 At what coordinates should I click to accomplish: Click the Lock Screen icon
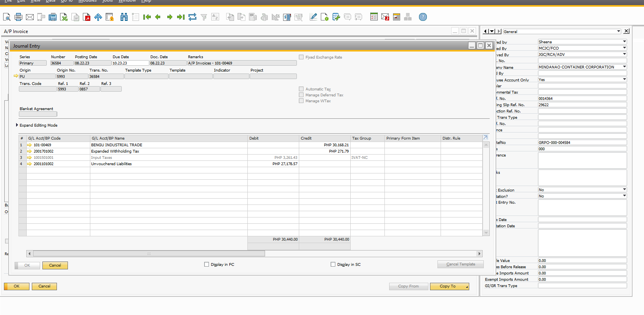tap(110, 17)
